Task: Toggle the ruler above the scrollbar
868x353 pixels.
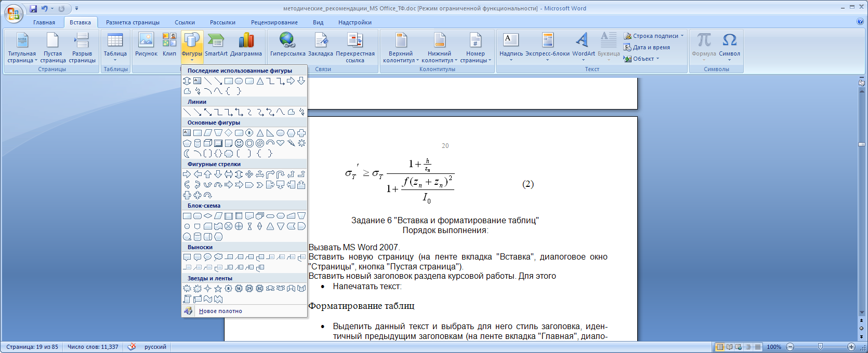Action: tap(862, 83)
